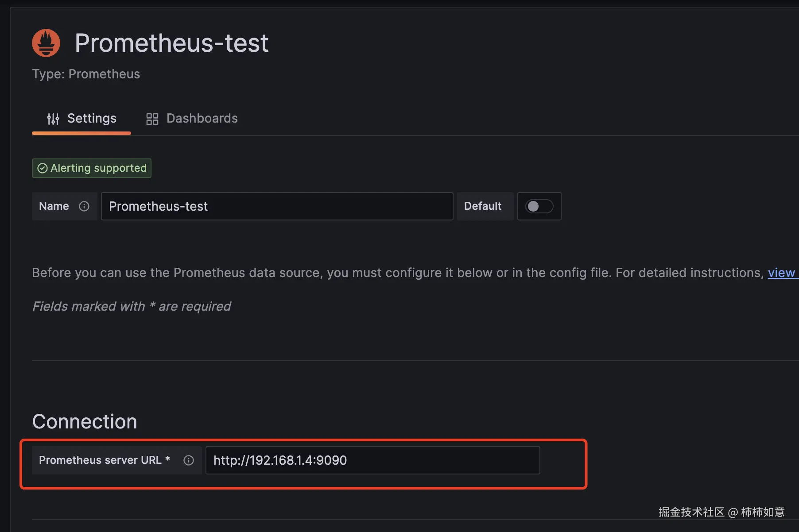Click the Prometheus-test page title
This screenshot has height=532, width=799.
tap(172, 42)
